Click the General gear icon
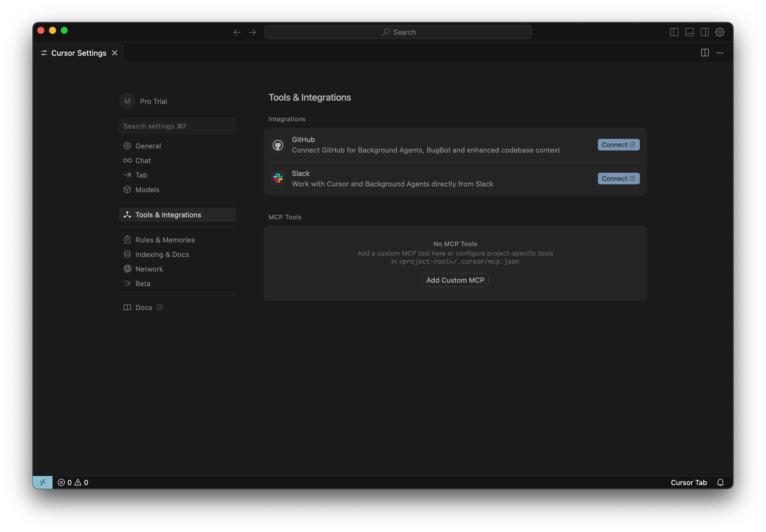 pos(127,146)
